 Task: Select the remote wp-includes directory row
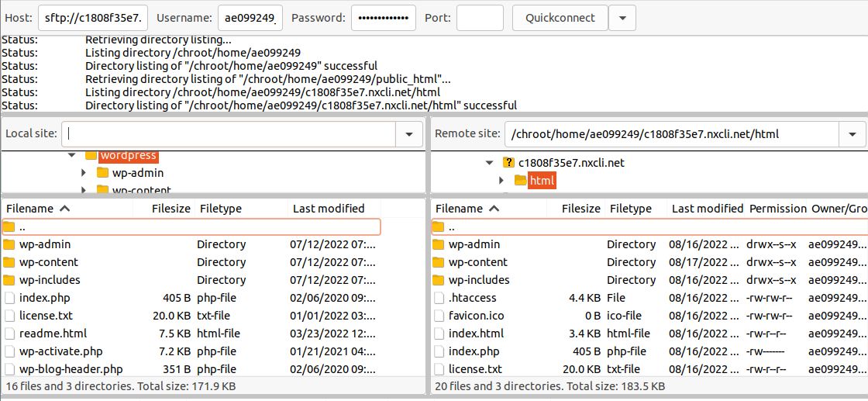coord(649,280)
